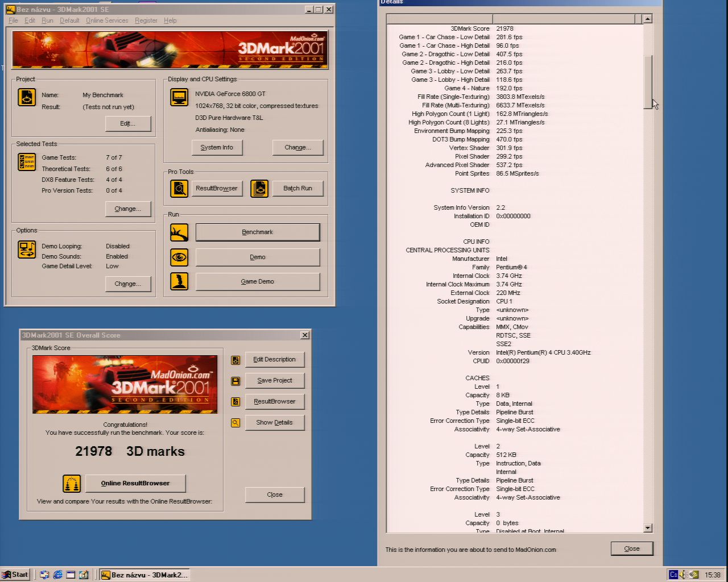
Task: Click the Save Project floppy icon
Action: pyautogui.click(x=235, y=381)
